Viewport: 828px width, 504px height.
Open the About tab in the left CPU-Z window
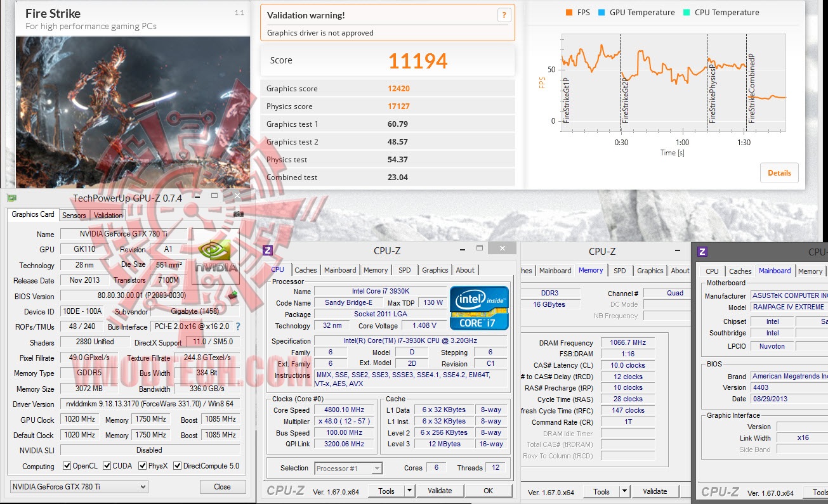[465, 270]
